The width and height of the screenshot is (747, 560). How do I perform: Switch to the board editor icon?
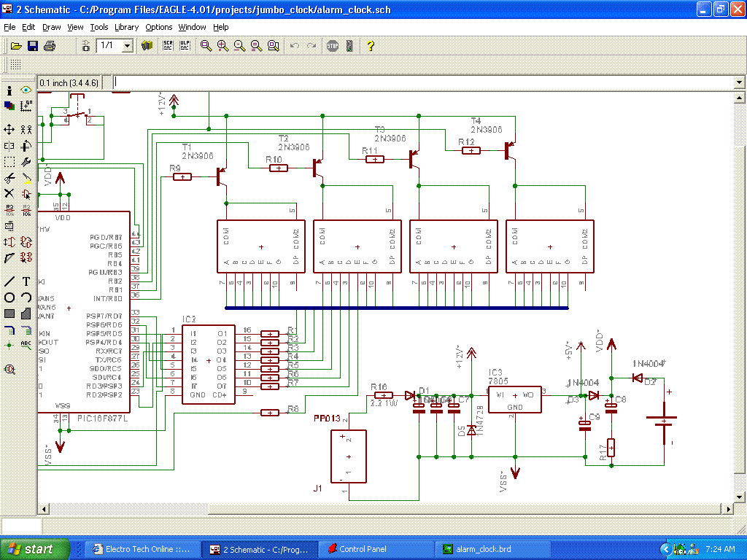[x=86, y=46]
